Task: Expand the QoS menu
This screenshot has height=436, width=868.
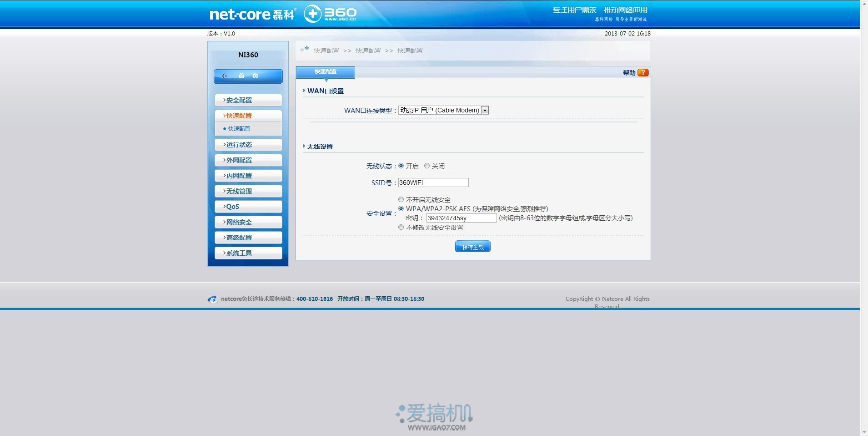Action: [248, 207]
